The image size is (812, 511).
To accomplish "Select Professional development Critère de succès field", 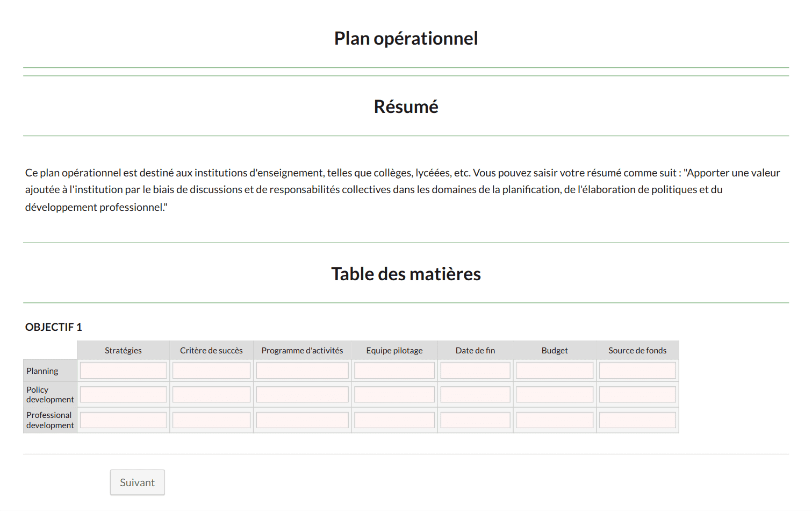I will pos(211,420).
